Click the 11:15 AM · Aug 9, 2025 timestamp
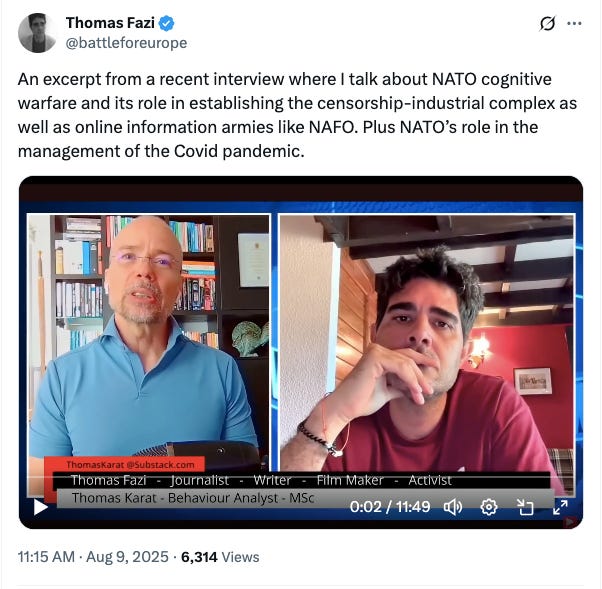 point(93,557)
